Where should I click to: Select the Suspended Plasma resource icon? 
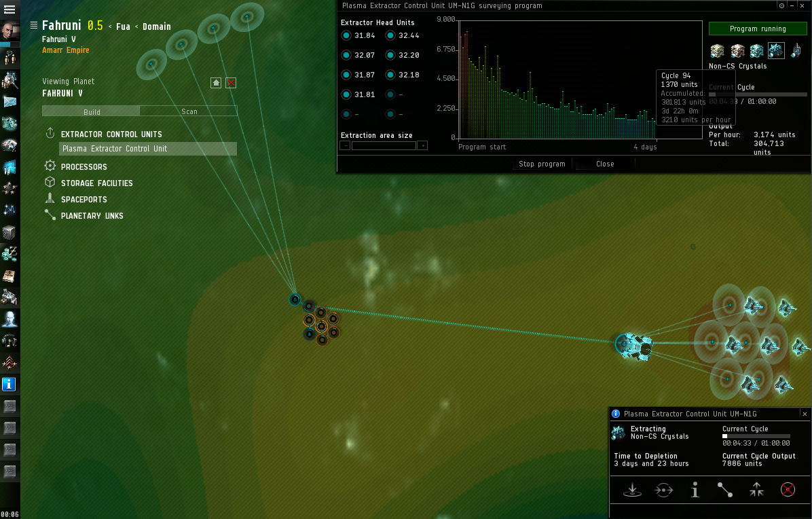pyautogui.click(x=796, y=51)
